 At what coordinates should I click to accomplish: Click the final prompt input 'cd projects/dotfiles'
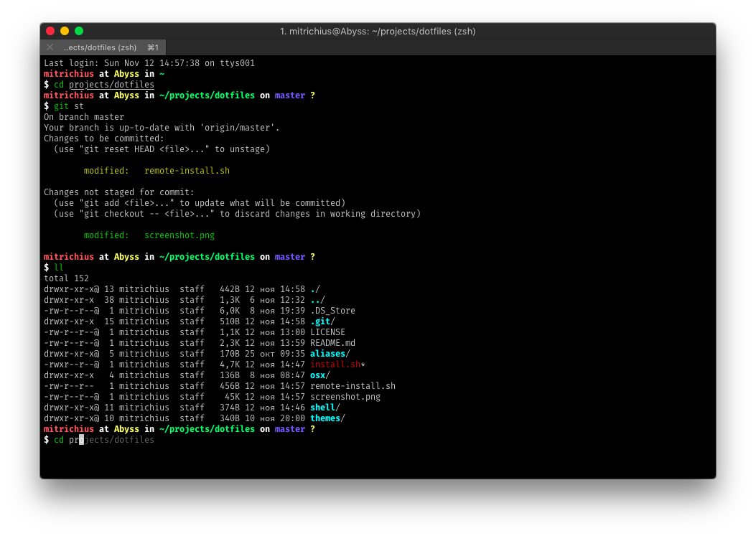[x=103, y=440]
